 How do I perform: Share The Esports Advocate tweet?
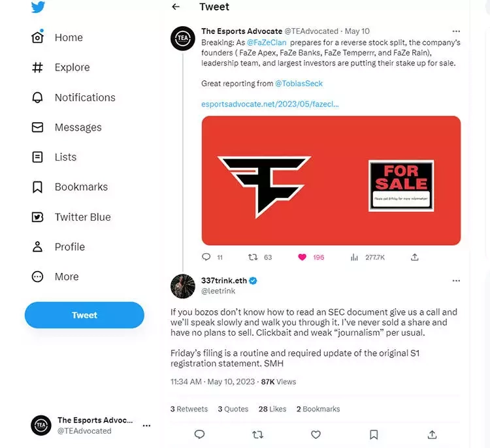click(414, 257)
